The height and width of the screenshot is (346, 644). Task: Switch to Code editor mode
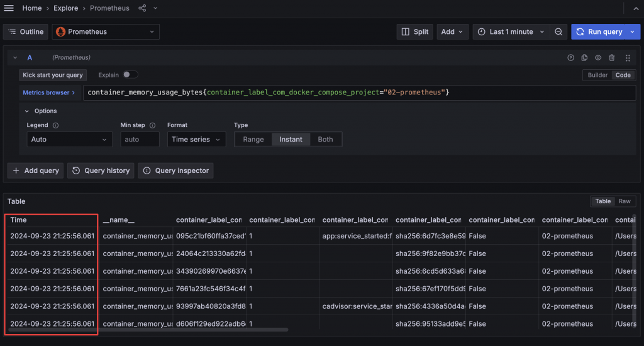pos(623,75)
